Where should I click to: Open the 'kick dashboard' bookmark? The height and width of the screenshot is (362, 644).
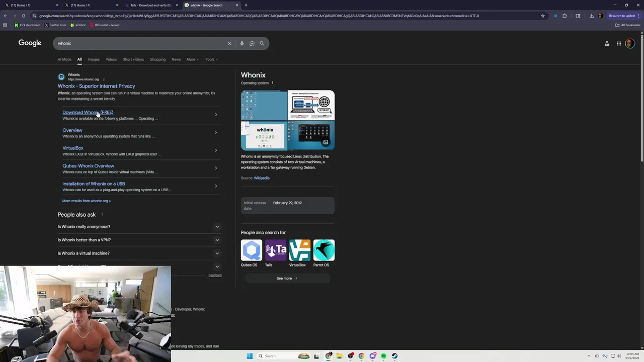pyautogui.click(x=28, y=25)
